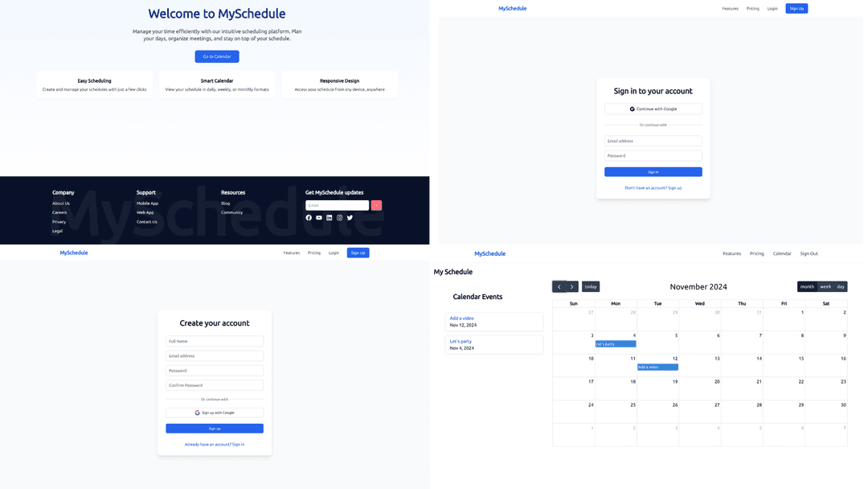Click the Go to Calendar button
The height and width of the screenshot is (489, 868).
217,56
